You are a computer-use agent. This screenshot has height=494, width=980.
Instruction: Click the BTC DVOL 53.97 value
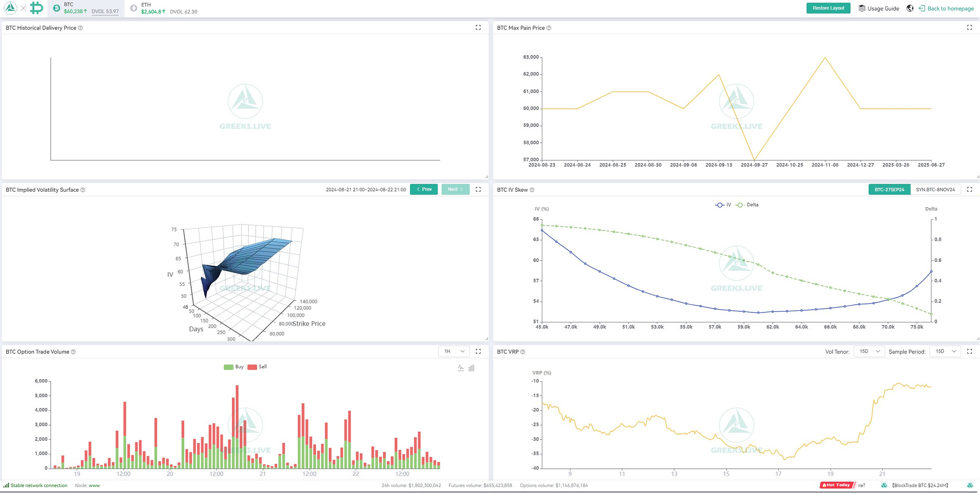105,11
